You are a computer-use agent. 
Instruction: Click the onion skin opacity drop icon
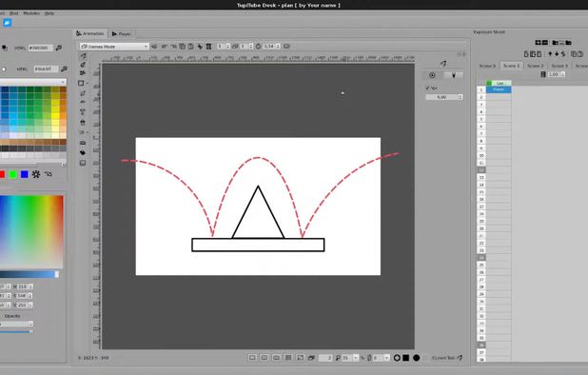pyautogui.click(x=259, y=47)
